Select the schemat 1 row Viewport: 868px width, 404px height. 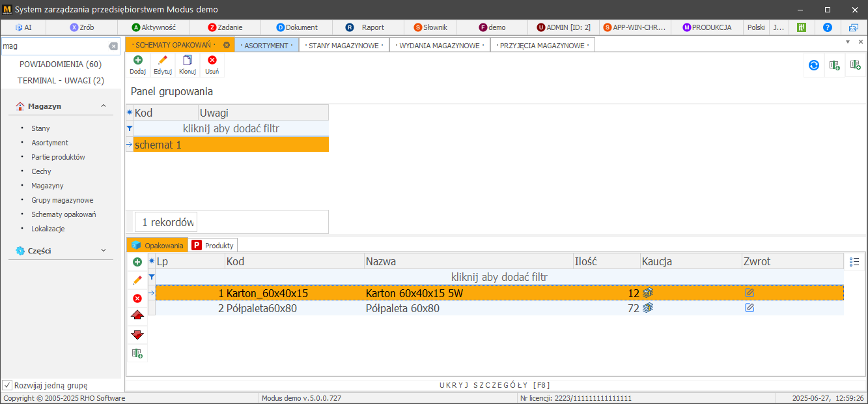[x=231, y=145]
